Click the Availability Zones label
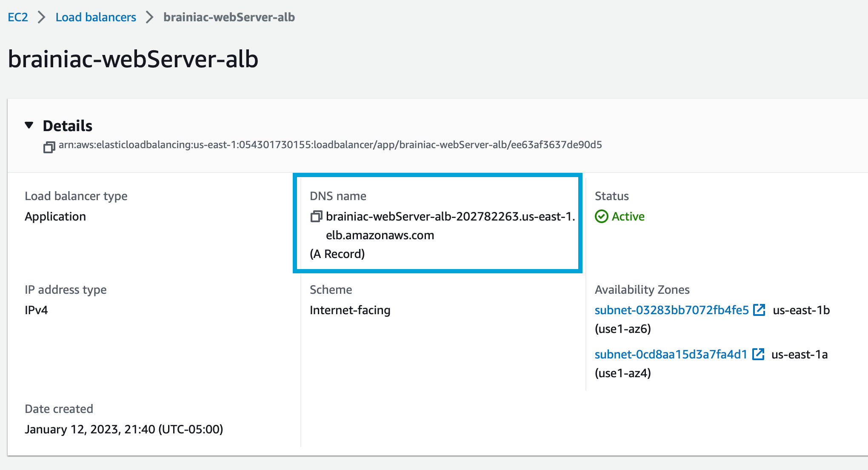 [642, 289]
